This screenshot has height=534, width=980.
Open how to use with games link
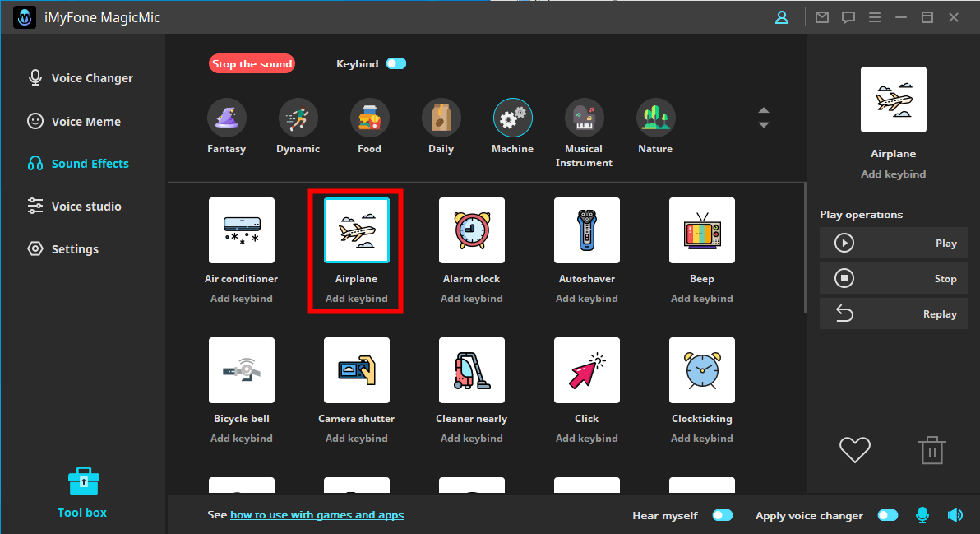(317, 515)
